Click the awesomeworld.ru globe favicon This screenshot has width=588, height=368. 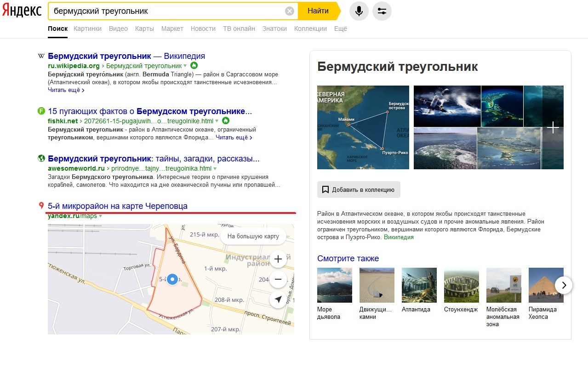point(41,159)
